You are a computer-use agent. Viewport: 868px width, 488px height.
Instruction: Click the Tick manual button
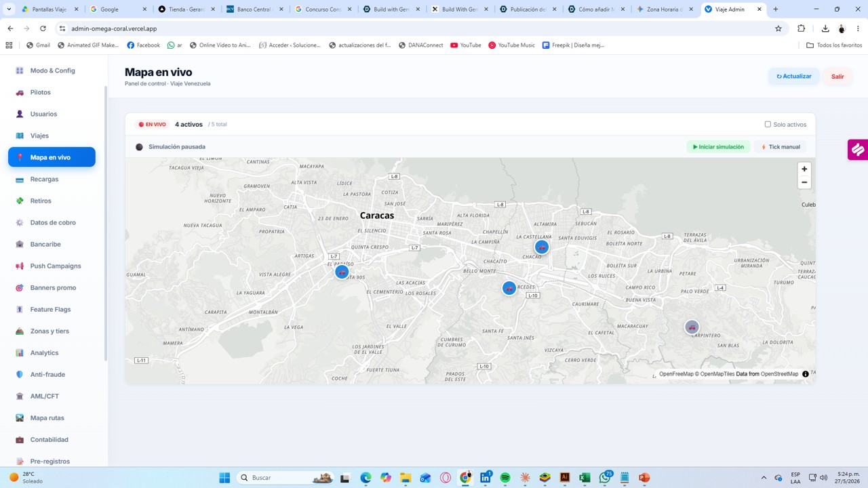point(781,146)
